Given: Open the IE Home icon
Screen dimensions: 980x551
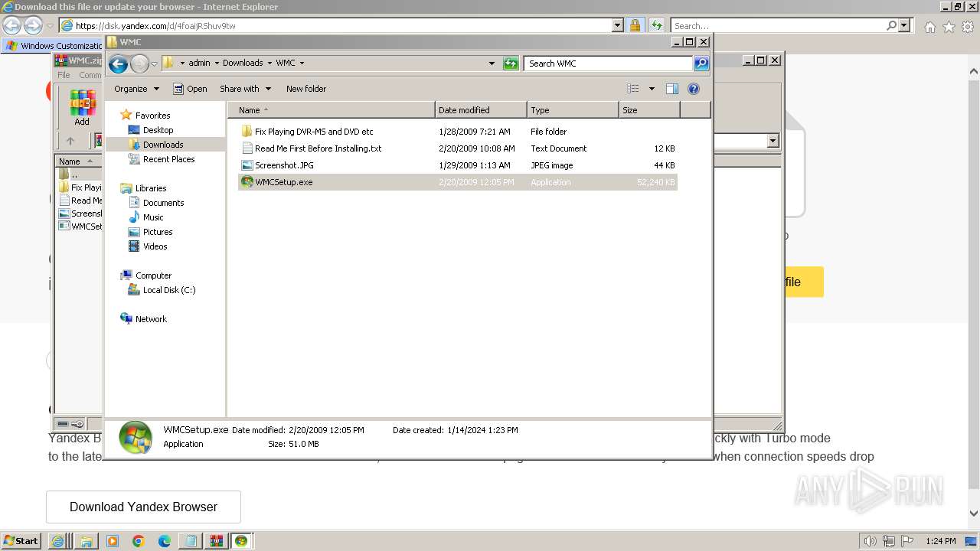Looking at the screenshot, I should click(x=929, y=27).
